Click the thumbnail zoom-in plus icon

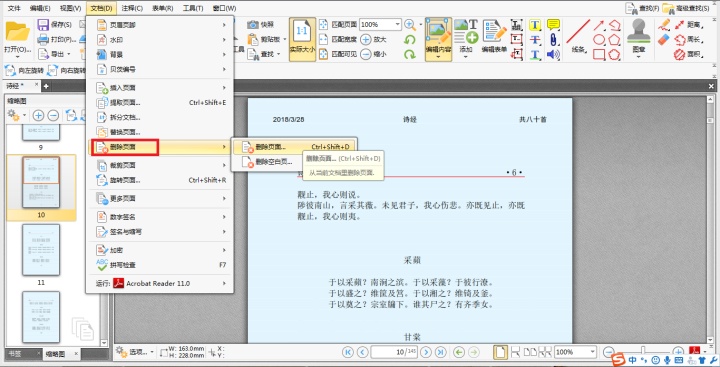point(38,116)
